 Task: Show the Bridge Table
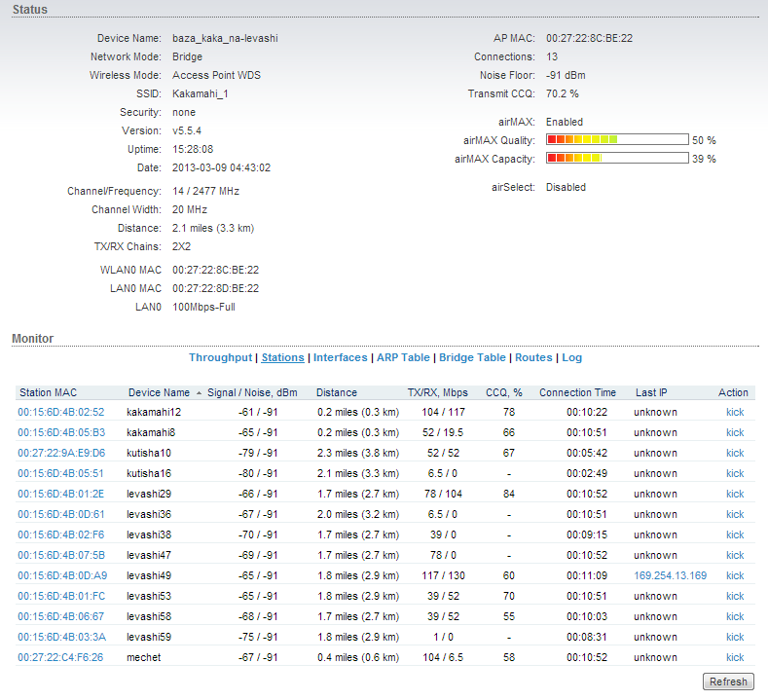[x=472, y=358]
